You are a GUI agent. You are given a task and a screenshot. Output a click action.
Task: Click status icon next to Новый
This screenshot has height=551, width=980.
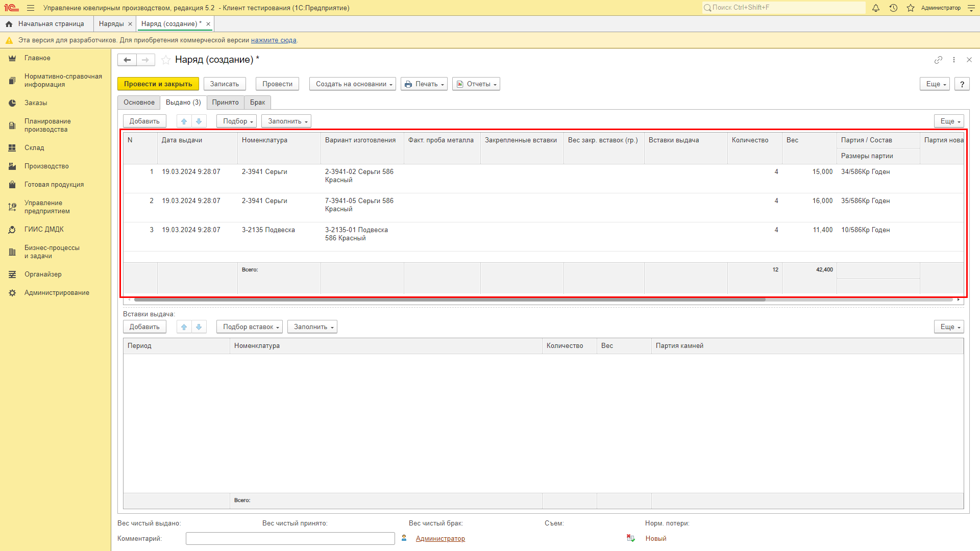[631, 538]
